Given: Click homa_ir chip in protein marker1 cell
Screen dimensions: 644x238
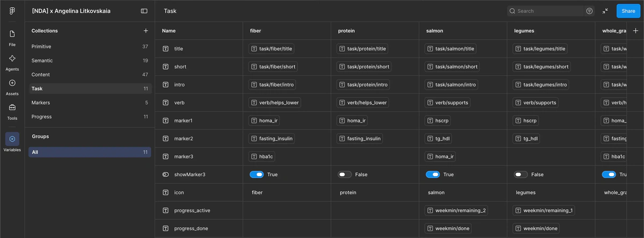Looking at the screenshot, I should (x=352, y=121).
